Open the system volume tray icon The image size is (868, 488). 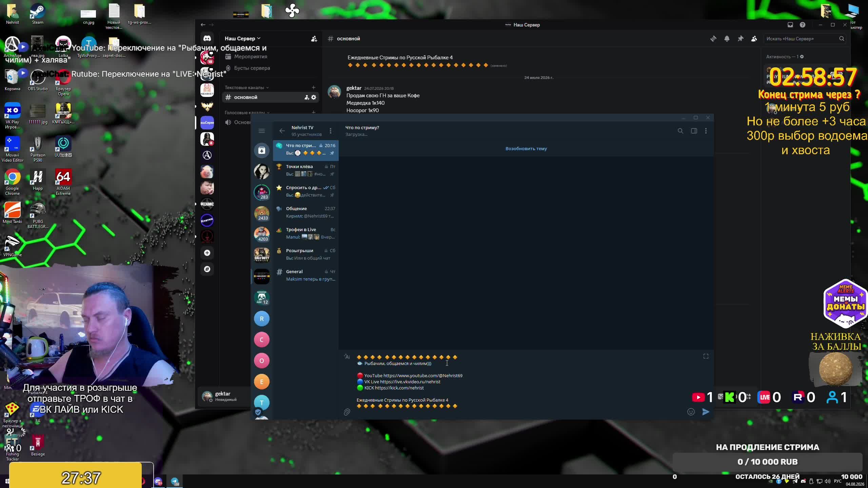click(x=827, y=481)
